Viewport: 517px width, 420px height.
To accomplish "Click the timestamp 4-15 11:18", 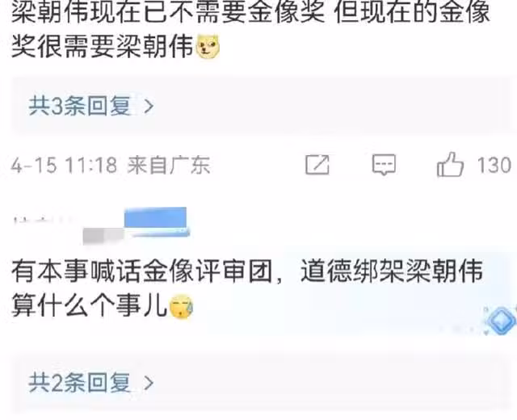I will [x=64, y=165].
